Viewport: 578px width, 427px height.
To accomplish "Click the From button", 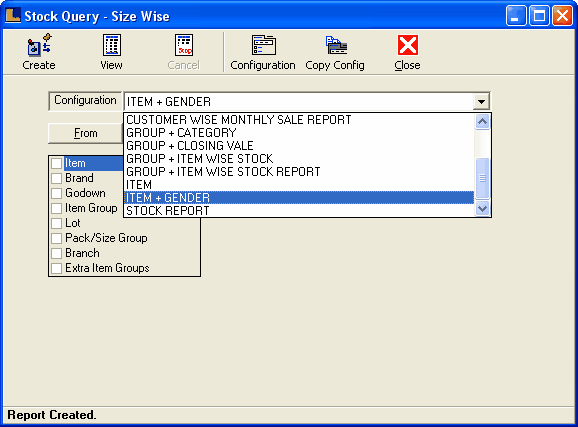I will pos(86,133).
